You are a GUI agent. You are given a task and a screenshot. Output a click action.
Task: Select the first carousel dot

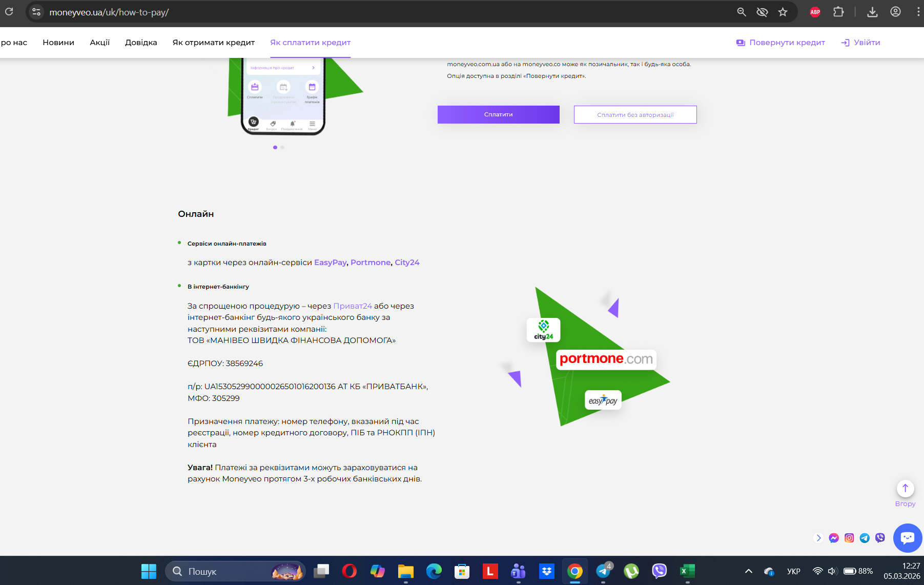click(x=275, y=147)
